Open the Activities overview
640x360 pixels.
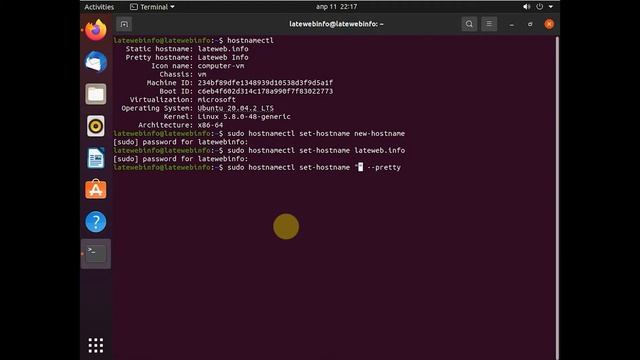[x=99, y=7]
